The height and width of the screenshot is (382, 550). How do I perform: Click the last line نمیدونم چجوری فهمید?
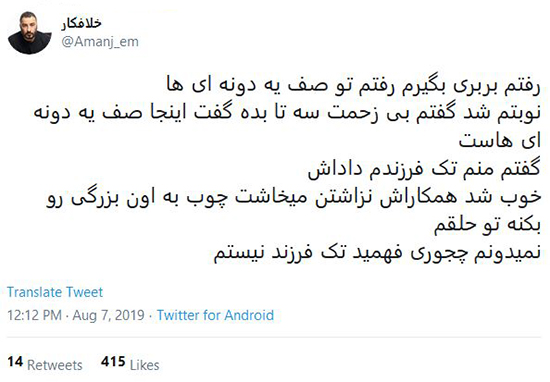point(377,252)
